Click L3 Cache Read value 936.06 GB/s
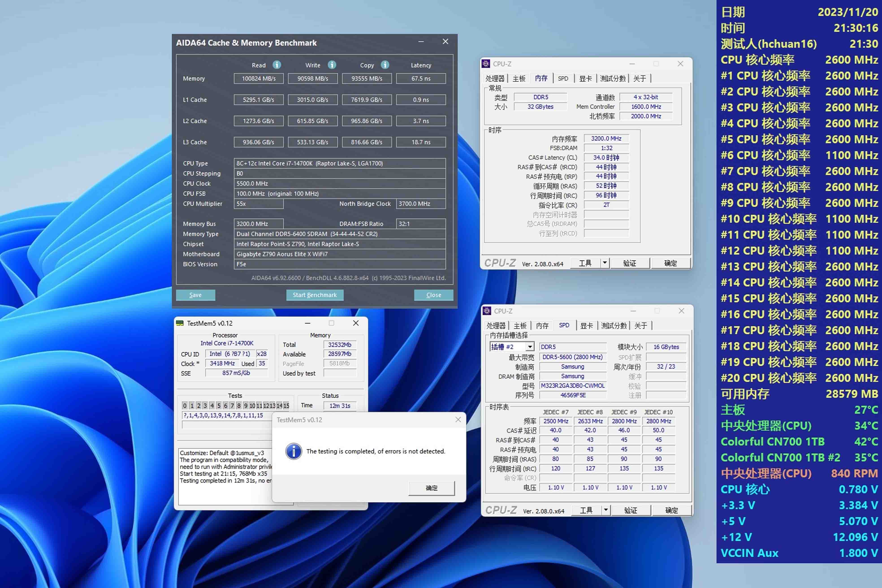Screen dimensions: 882x588 click(259, 142)
